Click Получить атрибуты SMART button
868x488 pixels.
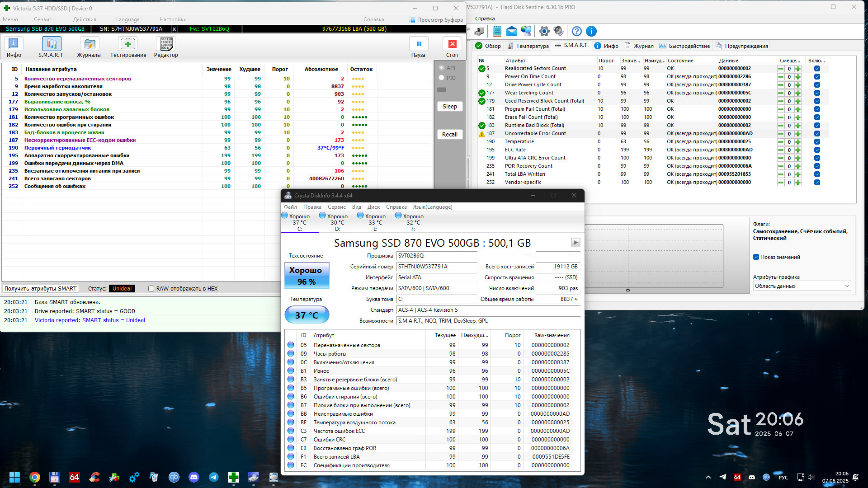tap(41, 289)
